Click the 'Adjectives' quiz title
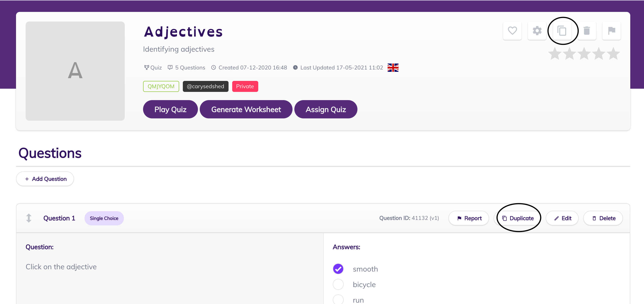 [x=183, y=32]
